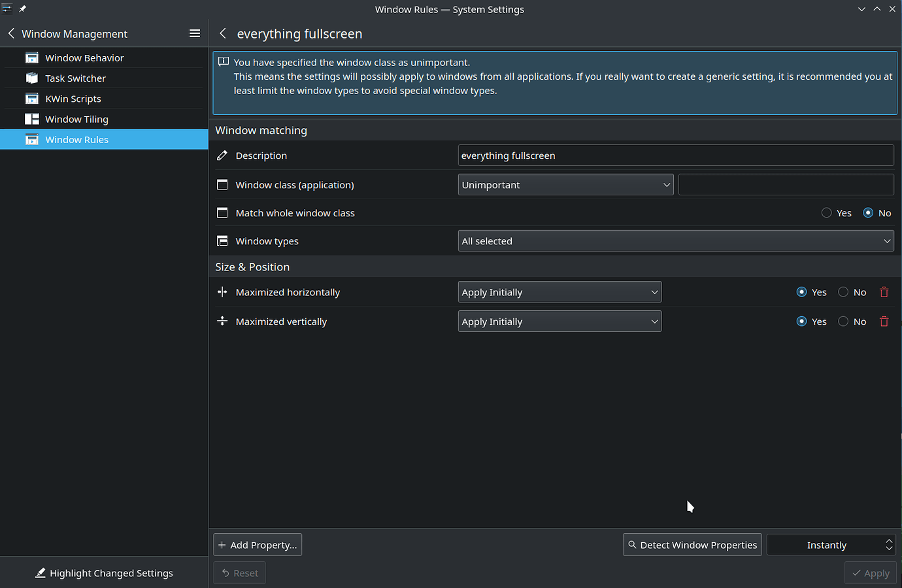
Task: Open the KWin Scripts settings page
Action: pos(104,99)
